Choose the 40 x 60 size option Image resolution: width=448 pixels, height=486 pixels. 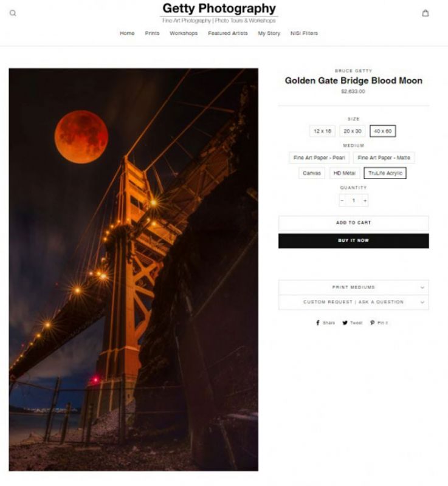pos(382,131)
